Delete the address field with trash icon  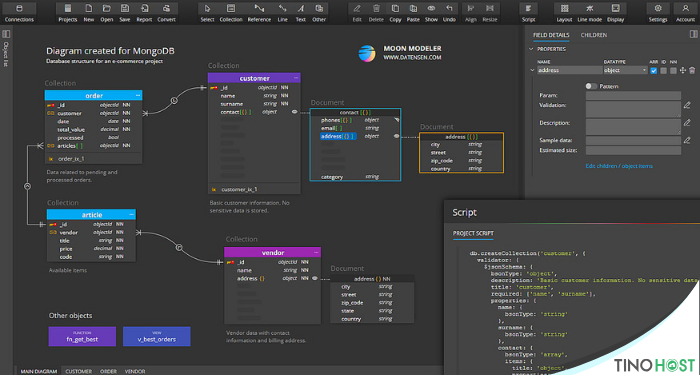[692, 71]
